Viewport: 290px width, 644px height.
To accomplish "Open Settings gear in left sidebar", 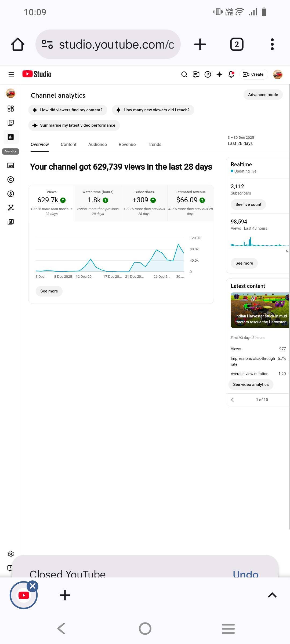I will pyautogui.click(x=10, y=554).
